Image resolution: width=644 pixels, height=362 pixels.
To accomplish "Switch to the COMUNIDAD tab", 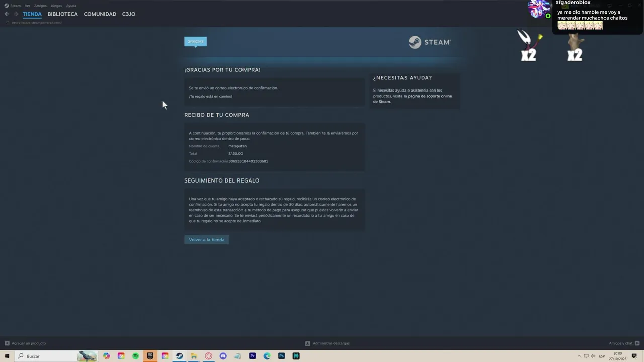I will (100, 14).
